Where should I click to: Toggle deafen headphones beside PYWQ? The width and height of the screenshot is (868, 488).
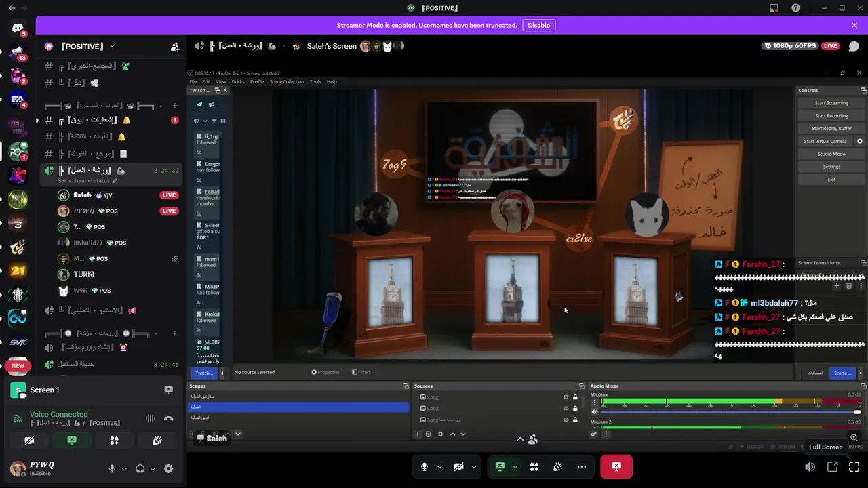point(140,468)
